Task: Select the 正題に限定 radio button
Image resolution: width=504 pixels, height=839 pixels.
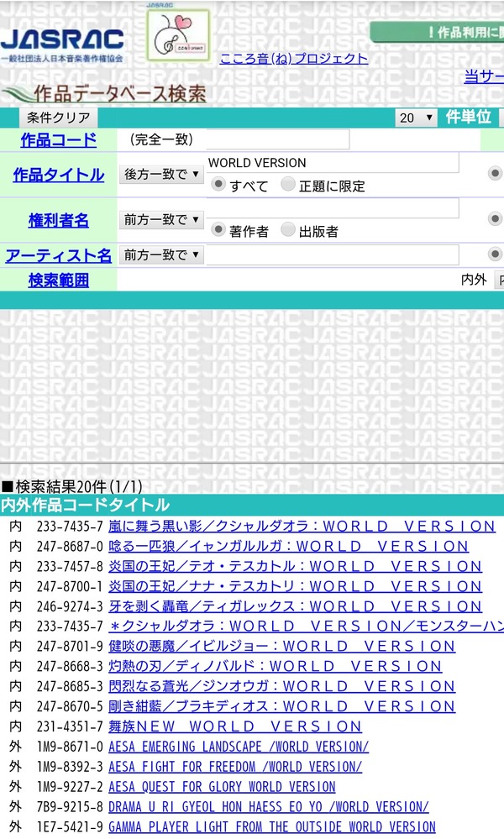Action: click(x=288, y=184)
